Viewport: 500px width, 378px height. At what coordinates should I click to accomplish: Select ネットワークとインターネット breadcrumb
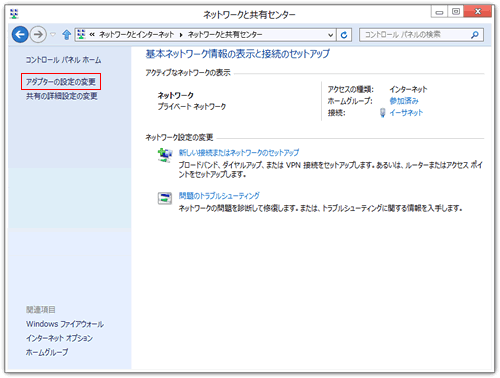coord(137,35)
